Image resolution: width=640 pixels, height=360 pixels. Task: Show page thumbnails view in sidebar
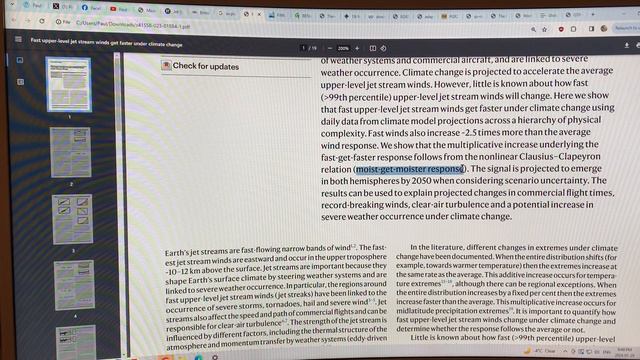[20, 60]
